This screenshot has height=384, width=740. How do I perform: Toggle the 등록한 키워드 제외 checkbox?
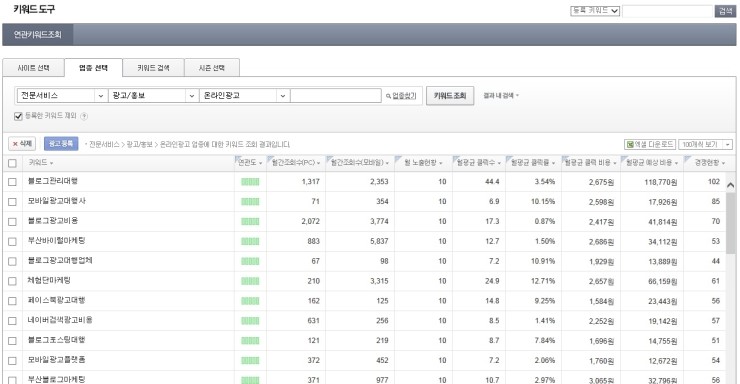[x=18, y=116]
